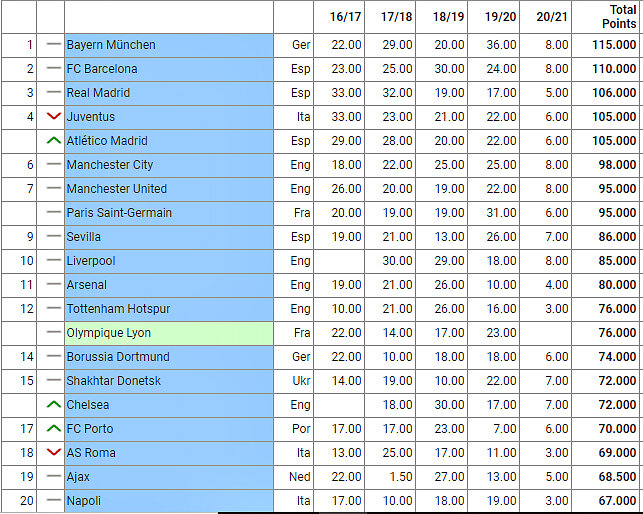The height and width of the screenshot is (514, 643).
Task: Select AS Roma's total 69.000
Action: (x=617, y=452)
